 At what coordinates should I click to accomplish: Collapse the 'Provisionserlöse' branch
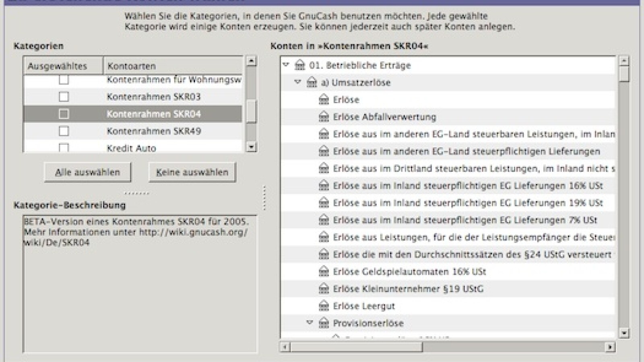click(x=310, y=323)
